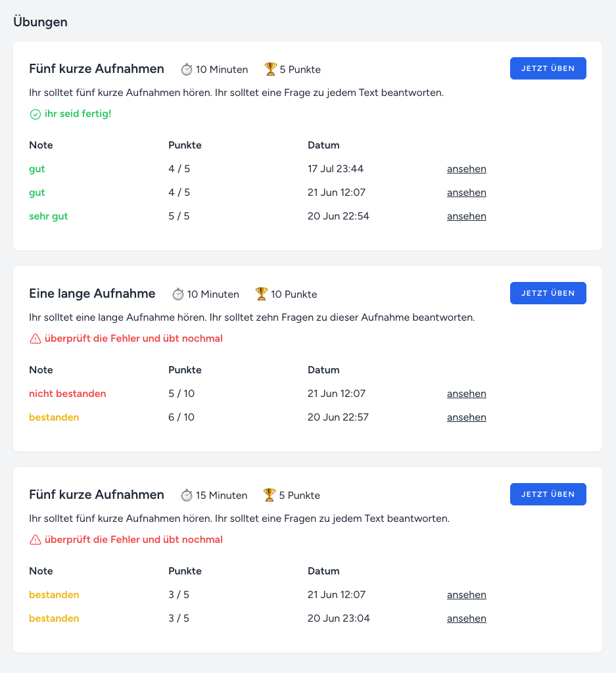Click the green checkmark beside ihr seid fertig
Image resolution: width=616 pixels, height=673 pixels.
click(x=36, y=114)
